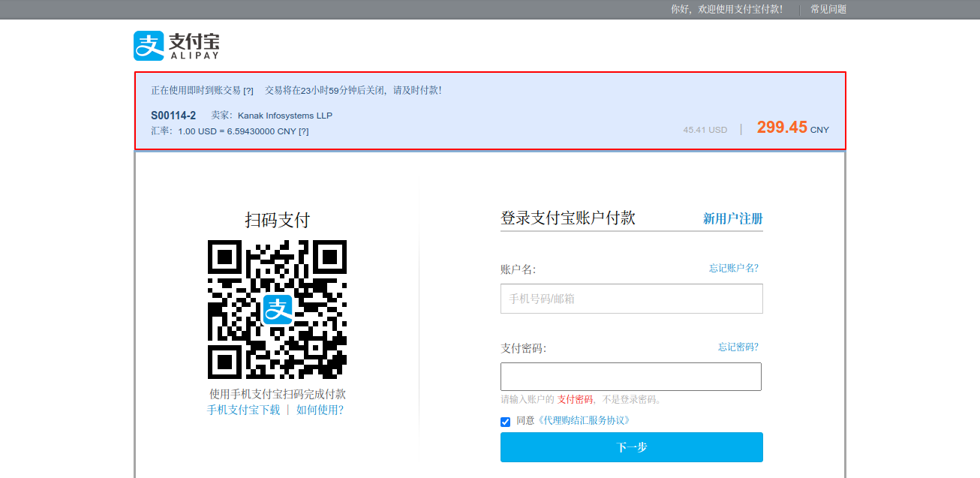Click the Alipay logo in the header
This screenshot has width=980, height=478.
click(176, 46)
